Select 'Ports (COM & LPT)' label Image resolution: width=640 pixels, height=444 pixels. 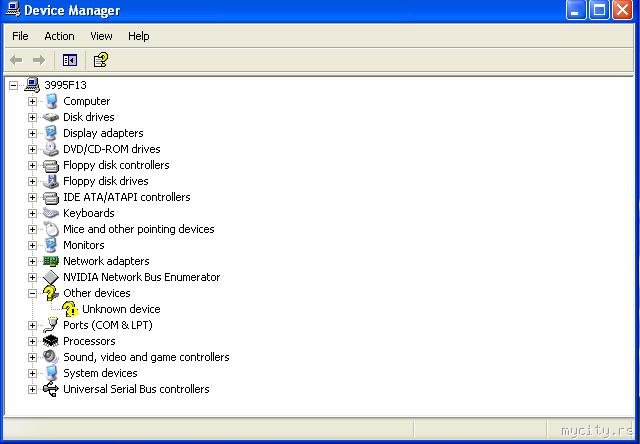pyautogui.click(x=108, y=325)
